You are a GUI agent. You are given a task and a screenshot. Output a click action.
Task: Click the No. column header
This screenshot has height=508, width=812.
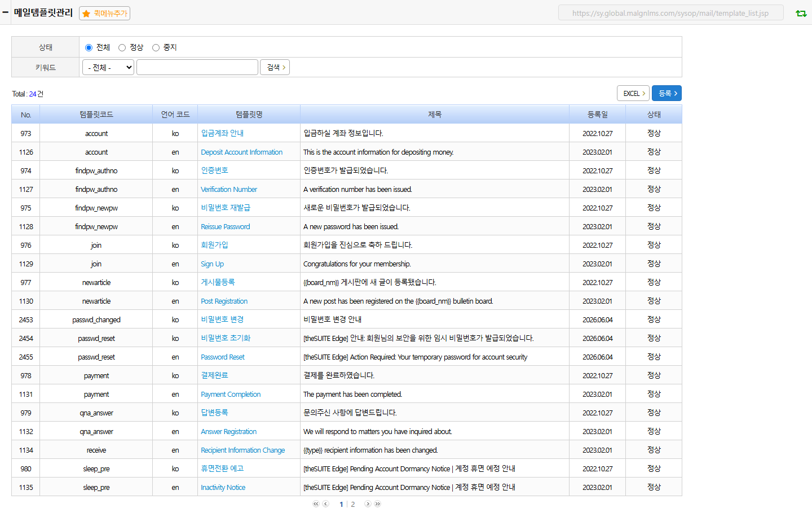26,115
